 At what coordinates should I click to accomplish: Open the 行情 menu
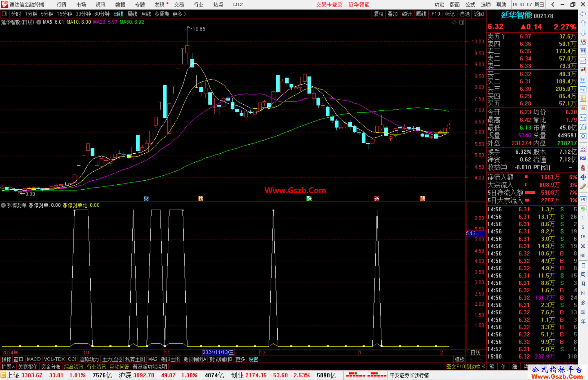point(62,5)
